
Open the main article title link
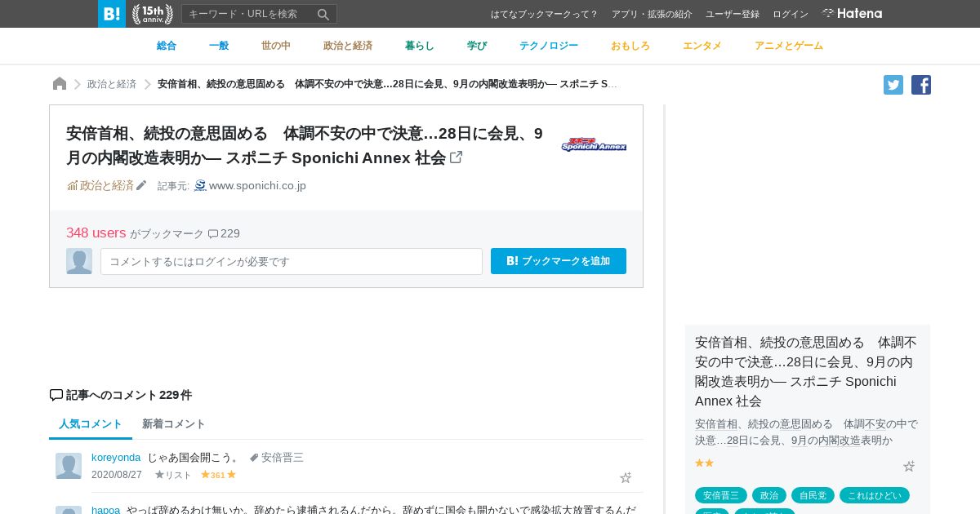305,145
